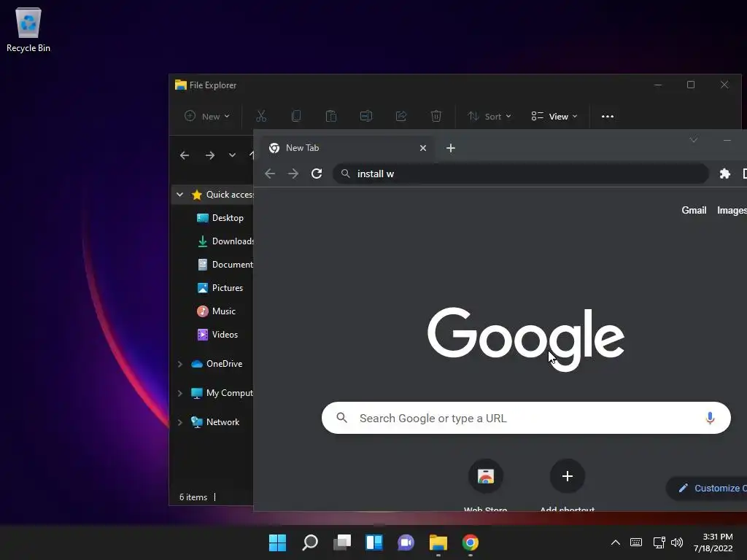This screenshot has height=560, width=747.
Task: Open taskbar Search
Action: point(309,542)
